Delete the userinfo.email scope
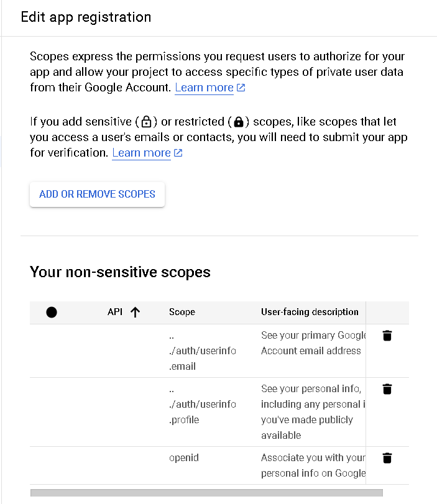437x504 pixels. (387, 335)
